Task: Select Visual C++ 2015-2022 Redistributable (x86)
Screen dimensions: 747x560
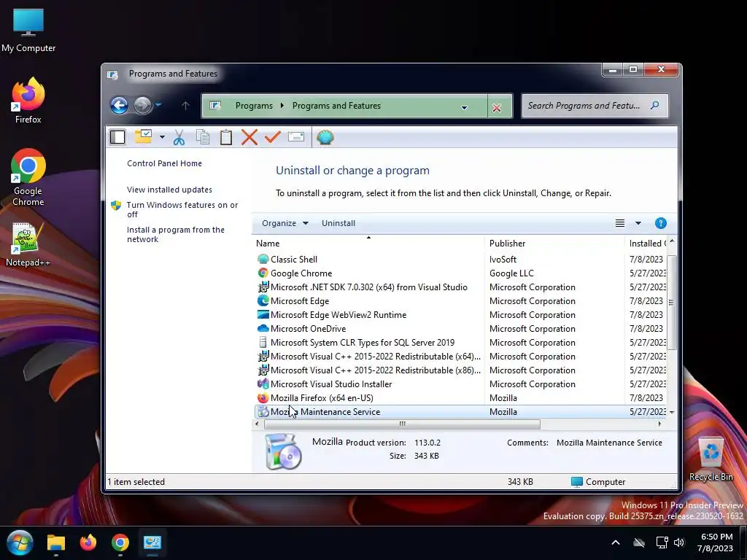Action: (x=460, y=370)
